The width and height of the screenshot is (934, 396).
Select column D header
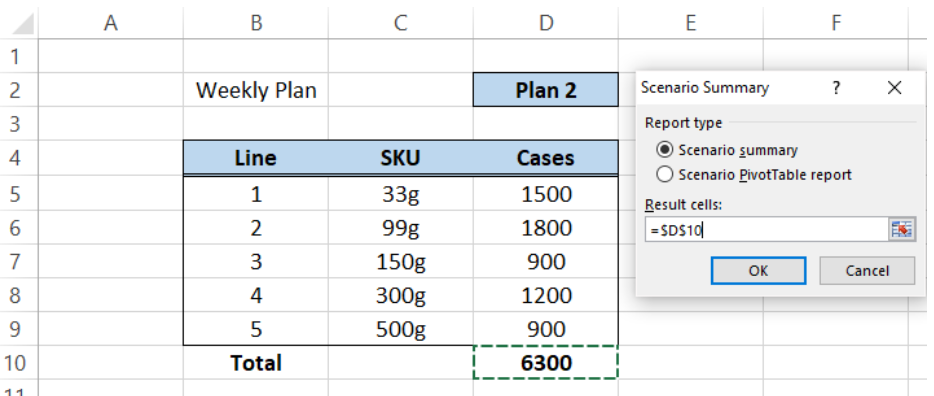546,23
